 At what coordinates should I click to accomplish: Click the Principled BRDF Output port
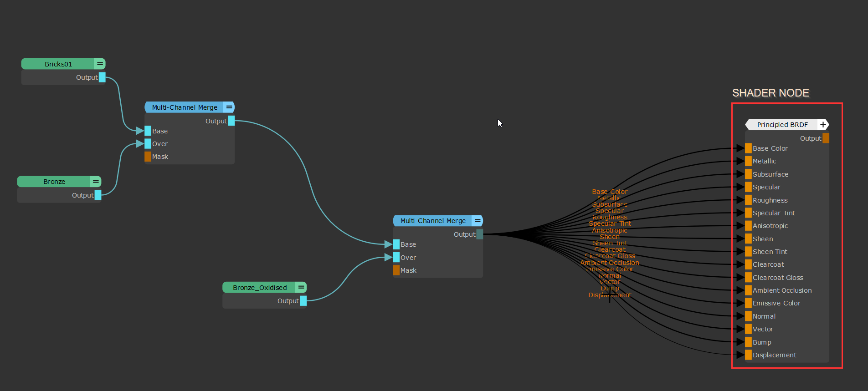click(826, 138)
